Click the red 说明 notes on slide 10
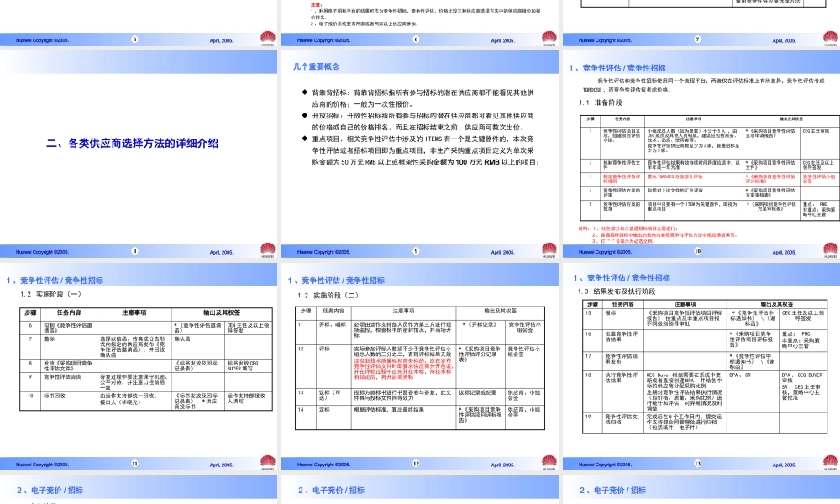 tap(658, 234)
